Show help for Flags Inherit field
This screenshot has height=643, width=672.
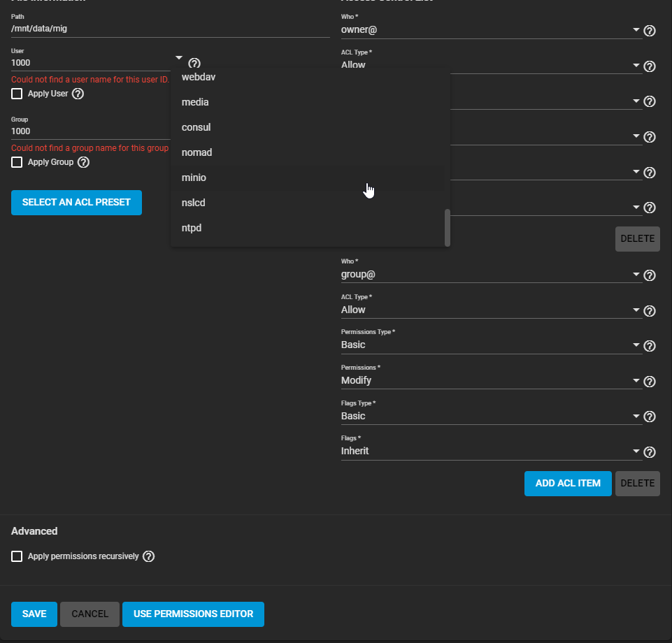tap(650, 452)
